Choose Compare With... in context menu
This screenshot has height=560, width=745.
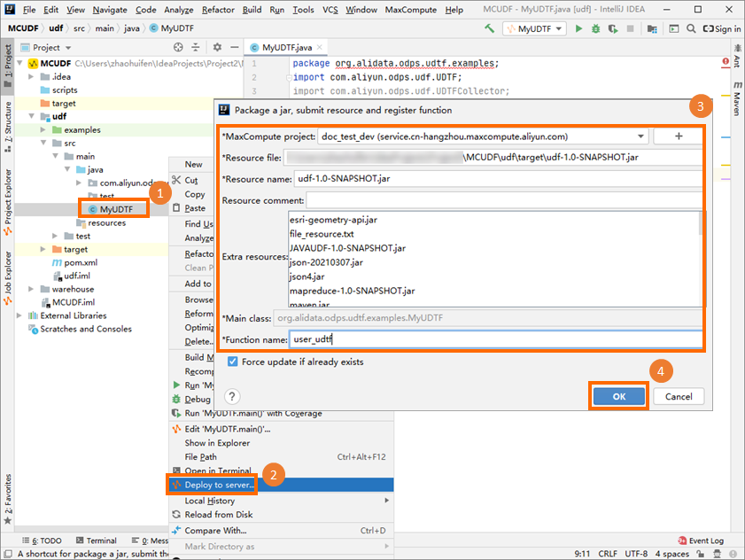pos(282,531)
